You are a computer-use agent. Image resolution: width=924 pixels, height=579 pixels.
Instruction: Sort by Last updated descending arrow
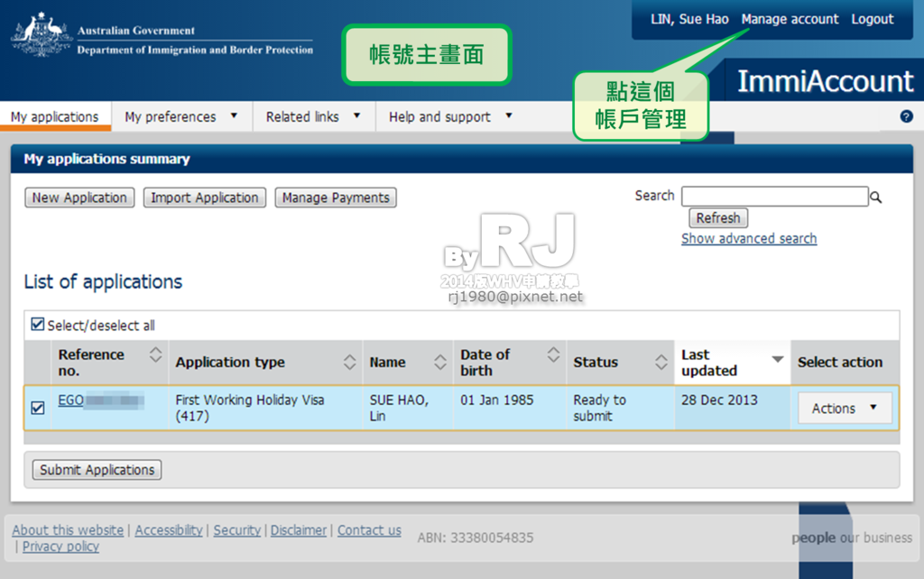point(778,359)
